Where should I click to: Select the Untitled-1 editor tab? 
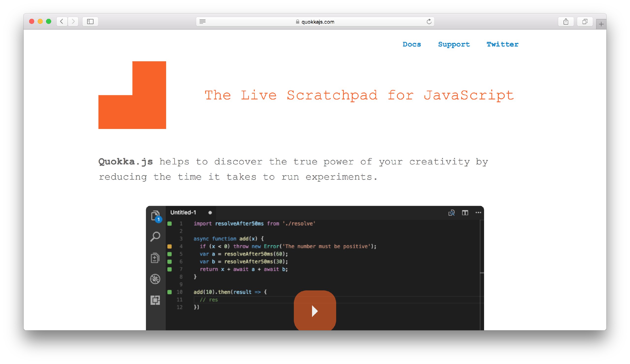tap(191, 212)
